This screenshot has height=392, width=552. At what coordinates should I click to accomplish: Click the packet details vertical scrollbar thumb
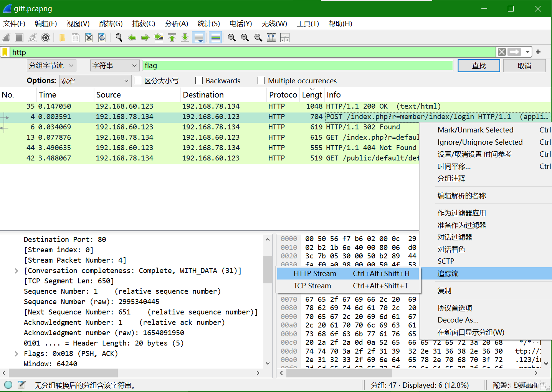tap(268, 269)
